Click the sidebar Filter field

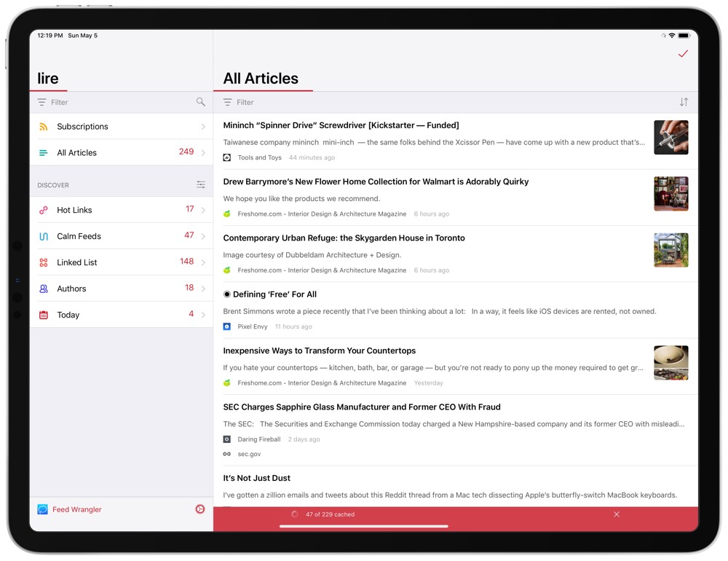pyautogui.click(x=122, y=102)
